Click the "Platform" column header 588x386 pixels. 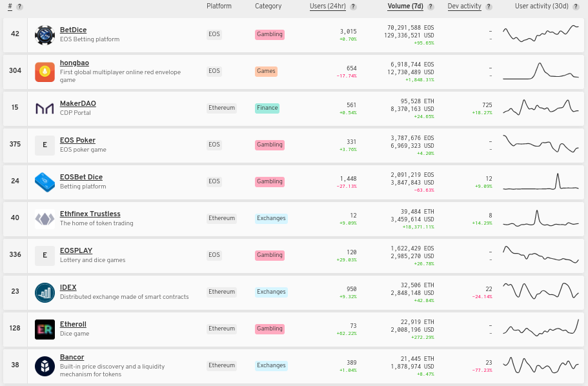[219, 6]
